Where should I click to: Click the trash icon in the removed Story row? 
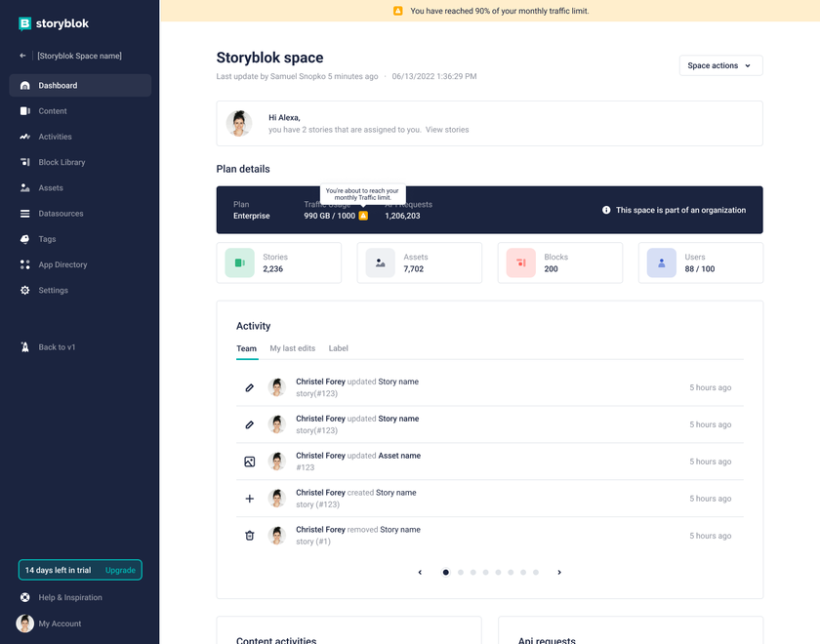[x=250, y=536]
